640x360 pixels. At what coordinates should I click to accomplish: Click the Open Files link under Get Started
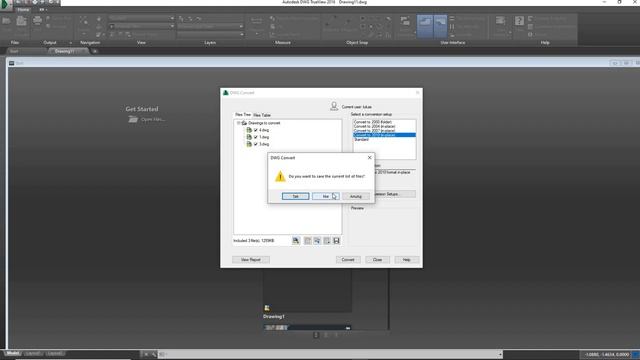147,119
